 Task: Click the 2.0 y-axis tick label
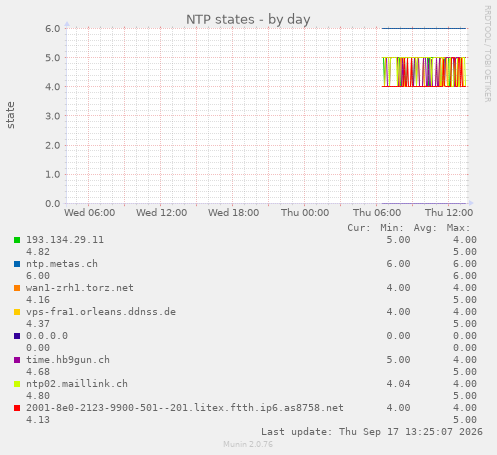click(53, 145)
